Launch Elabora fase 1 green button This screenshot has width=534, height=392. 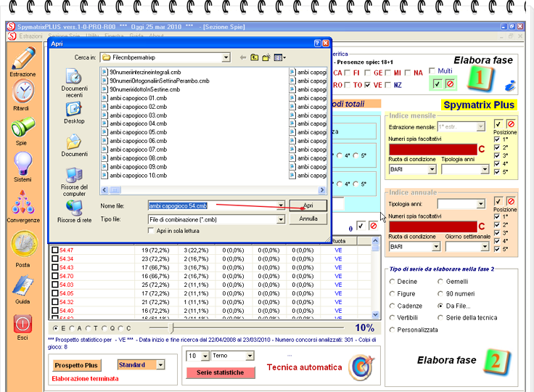480,78
